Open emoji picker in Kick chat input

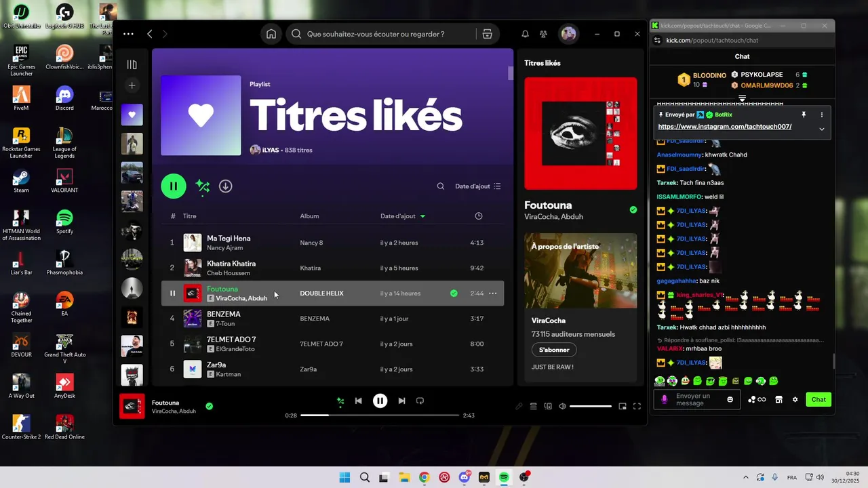730,400
